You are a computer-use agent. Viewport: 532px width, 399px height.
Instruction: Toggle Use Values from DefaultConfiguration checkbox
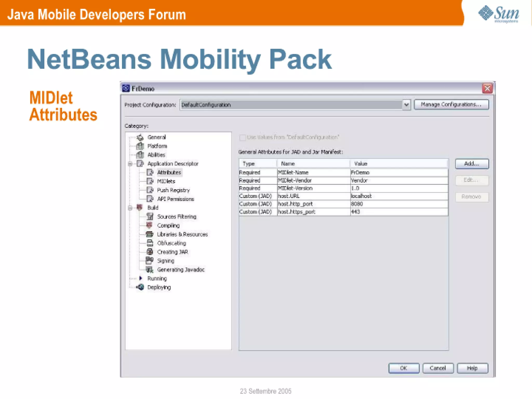pyautogui.click(x=243, y=137)
